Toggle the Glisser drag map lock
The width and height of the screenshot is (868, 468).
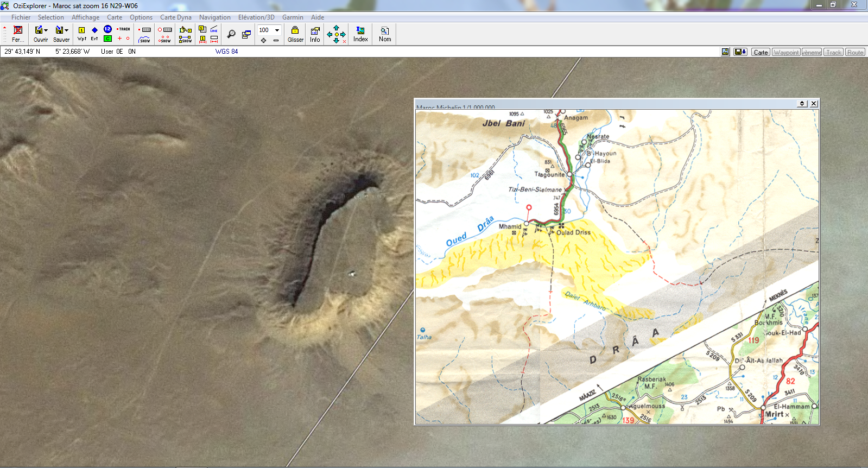295,34
